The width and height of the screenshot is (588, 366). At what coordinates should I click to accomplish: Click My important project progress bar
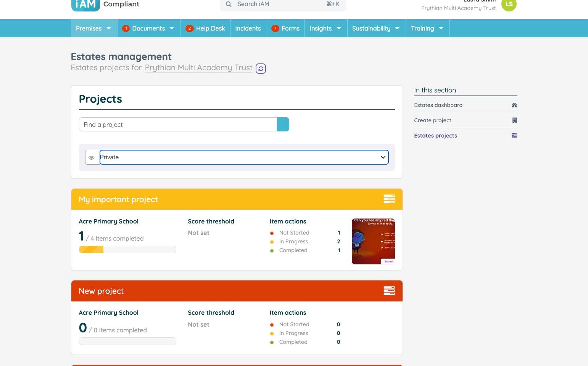point(127,249)
